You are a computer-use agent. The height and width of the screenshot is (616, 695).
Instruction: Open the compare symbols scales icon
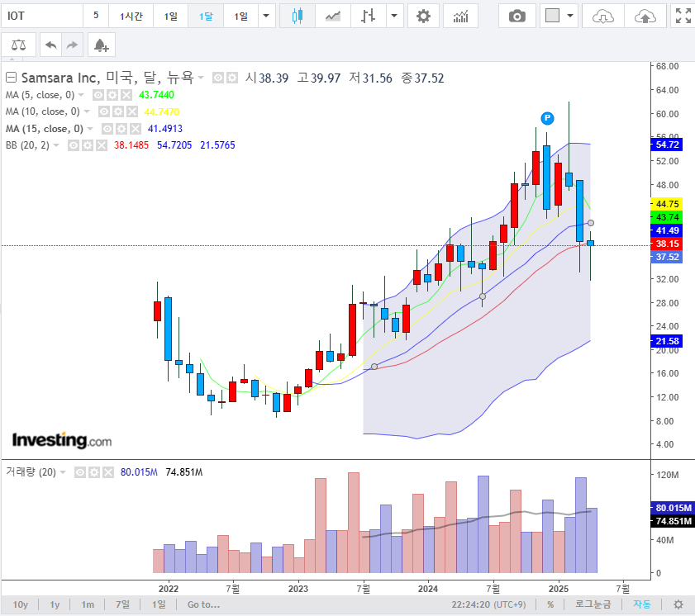point(19,45)
